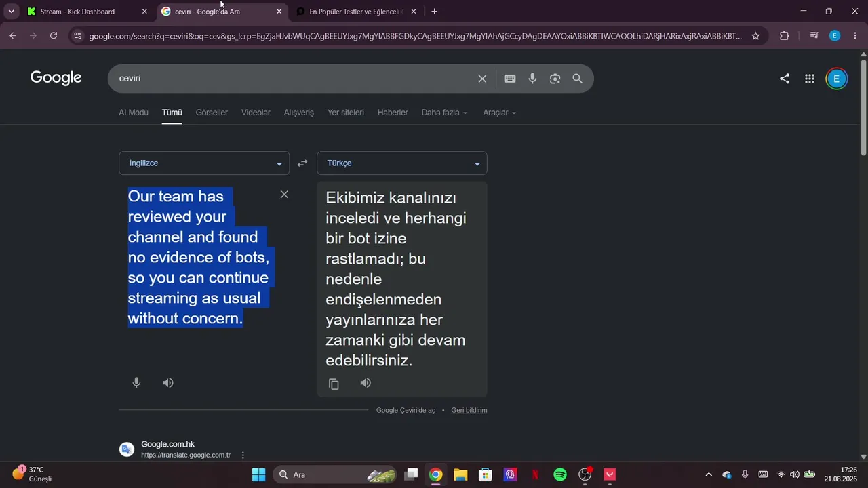Open Chrome extensions menu
This screenshot has width=868, height=488.
pos(785,36)
